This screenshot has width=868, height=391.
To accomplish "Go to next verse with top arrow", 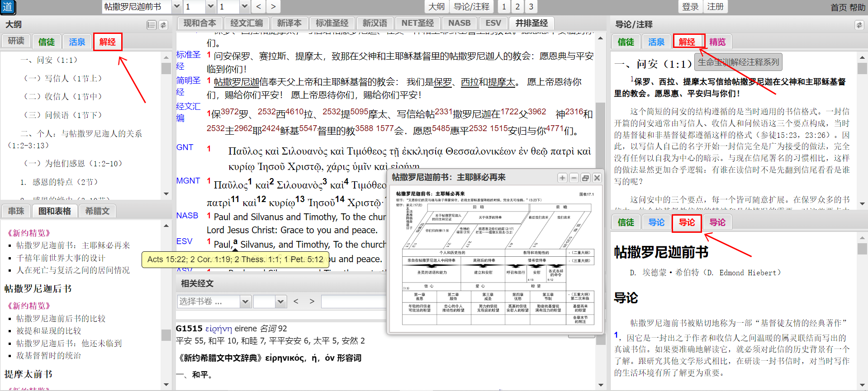I will click(273, 7).
